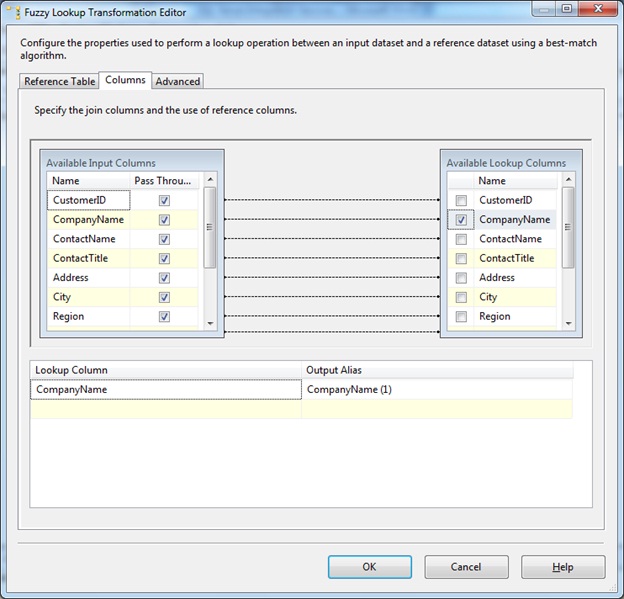
Task: Open the Advanced tab
Action: 177,81
